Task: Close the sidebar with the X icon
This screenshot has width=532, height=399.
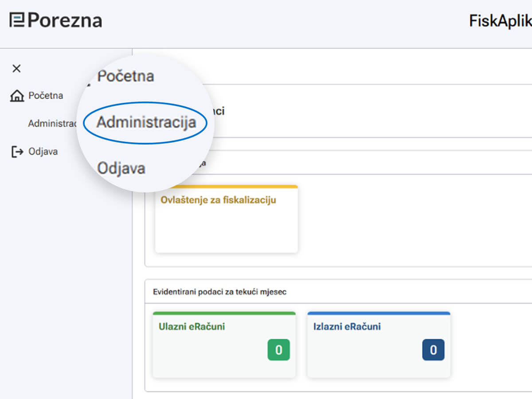Action: 16,68
